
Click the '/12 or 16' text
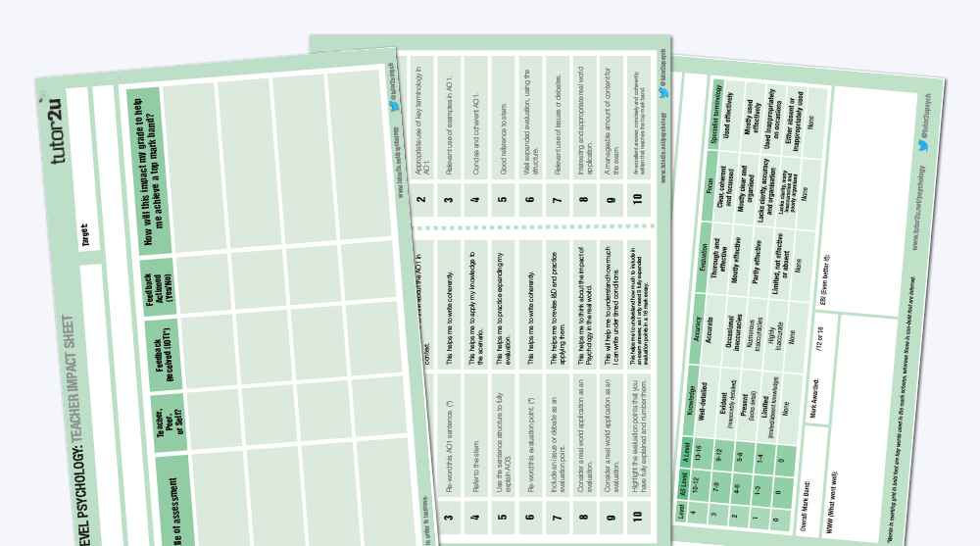point(819,341)
